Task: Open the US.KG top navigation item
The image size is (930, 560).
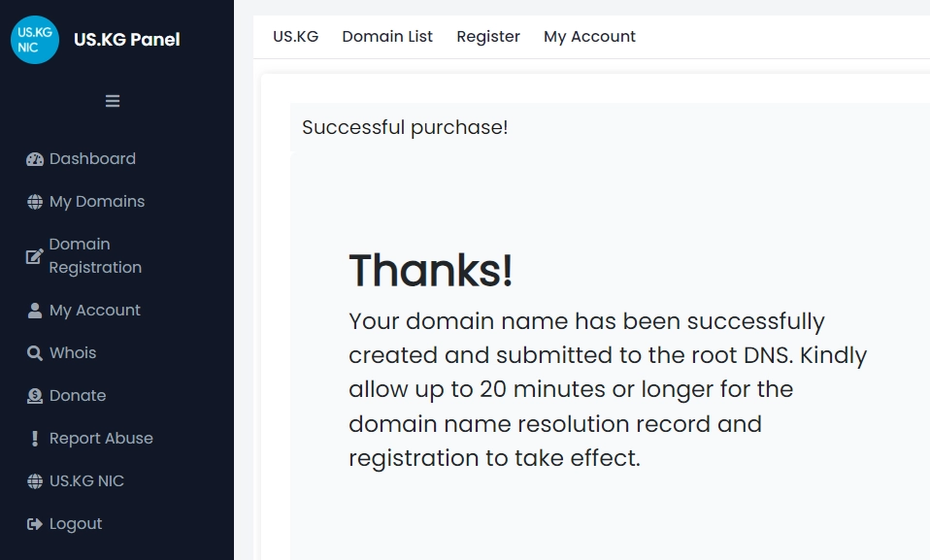Action: (295, 37)
